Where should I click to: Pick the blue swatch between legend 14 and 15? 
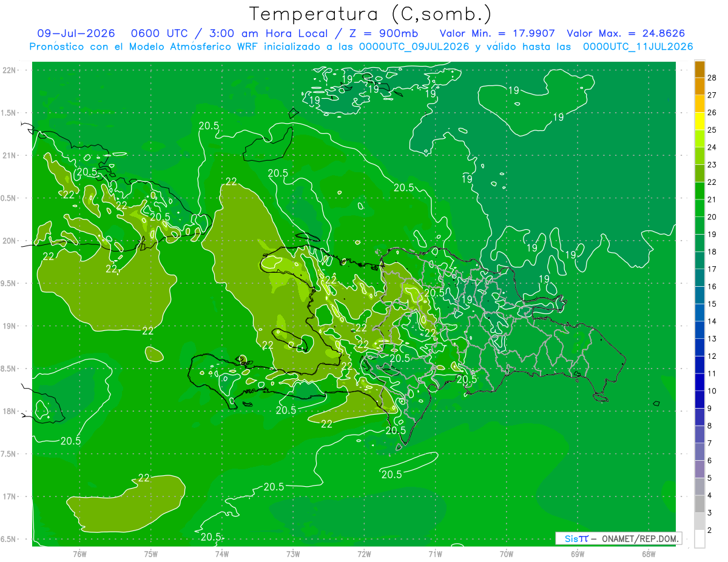point(699,312)
